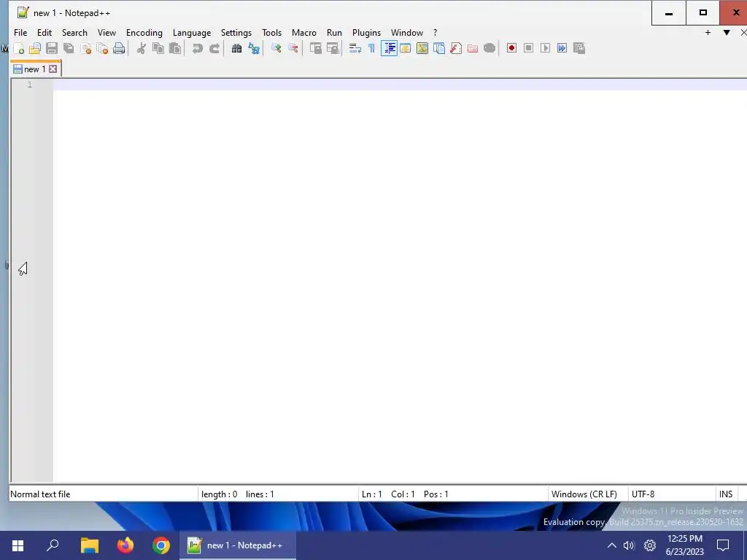Add a new tab with plus button
Image resolution: width=747 pixels, height=560 pixels.
click(708, 32)
